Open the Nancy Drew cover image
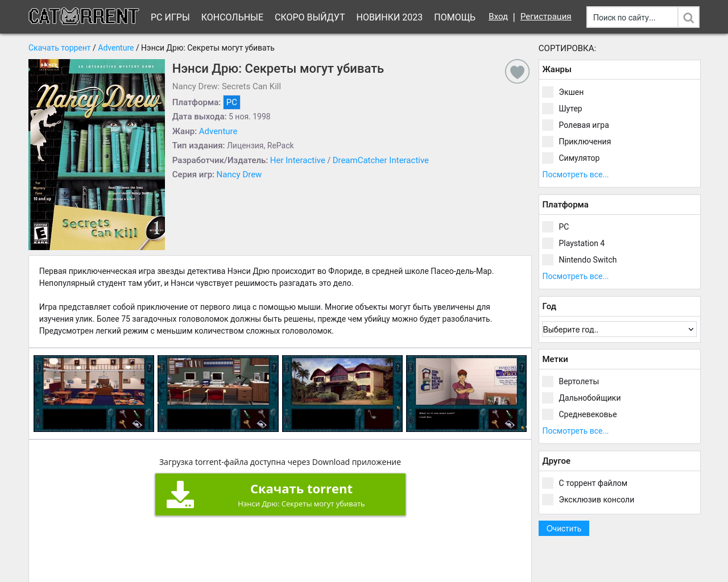This screenshot has height=582, width=728. click(97, 155)
